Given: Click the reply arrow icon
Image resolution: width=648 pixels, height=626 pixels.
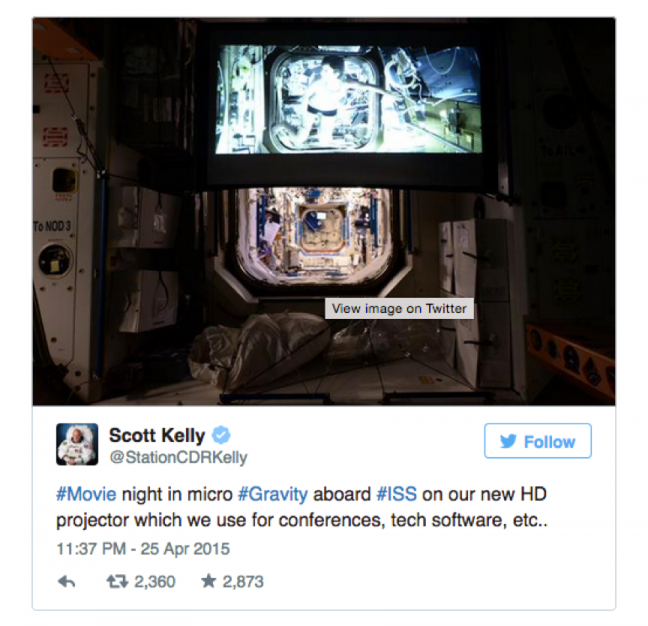Looking at the screenshot, I should [x=66, y=581].
